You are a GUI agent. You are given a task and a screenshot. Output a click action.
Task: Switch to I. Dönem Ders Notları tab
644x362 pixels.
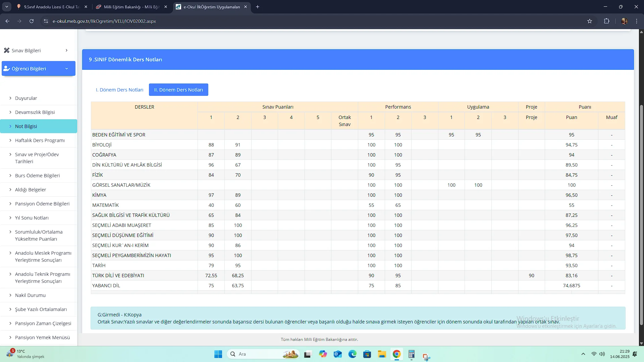click(119, 90)
